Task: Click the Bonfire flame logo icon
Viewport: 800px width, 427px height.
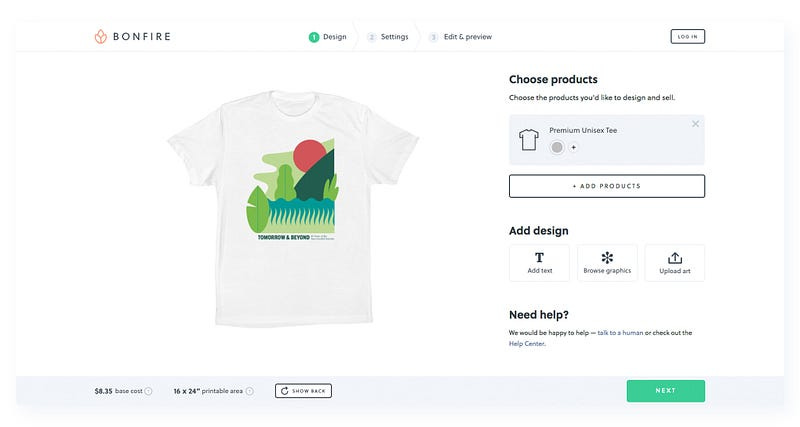Action: click(x=101, y=36)
